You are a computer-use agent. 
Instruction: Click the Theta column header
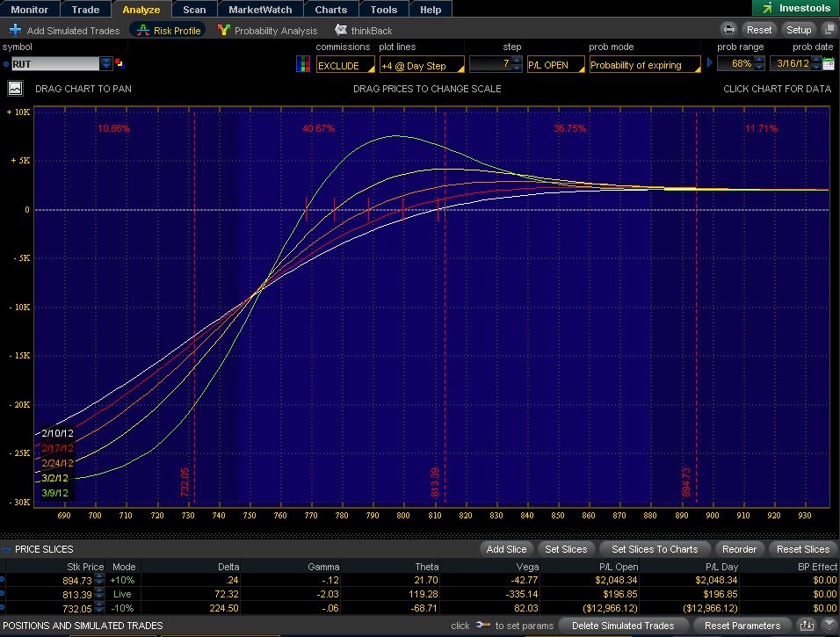point(426,567)
